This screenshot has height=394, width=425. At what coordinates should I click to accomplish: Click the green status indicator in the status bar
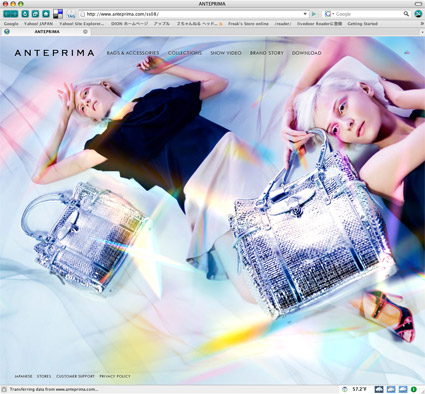click(x=414, y=389)
